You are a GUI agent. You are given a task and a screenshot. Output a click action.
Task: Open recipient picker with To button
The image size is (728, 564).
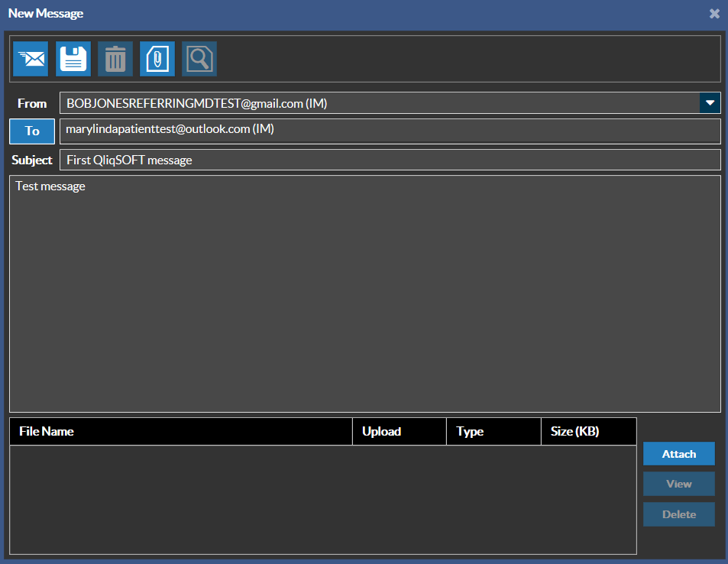32,131
